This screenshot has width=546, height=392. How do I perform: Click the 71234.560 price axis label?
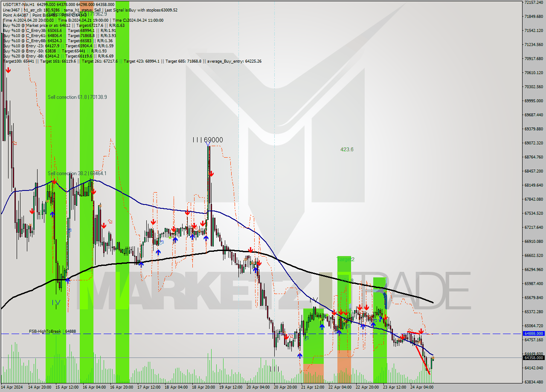click(x=533, y=45)
